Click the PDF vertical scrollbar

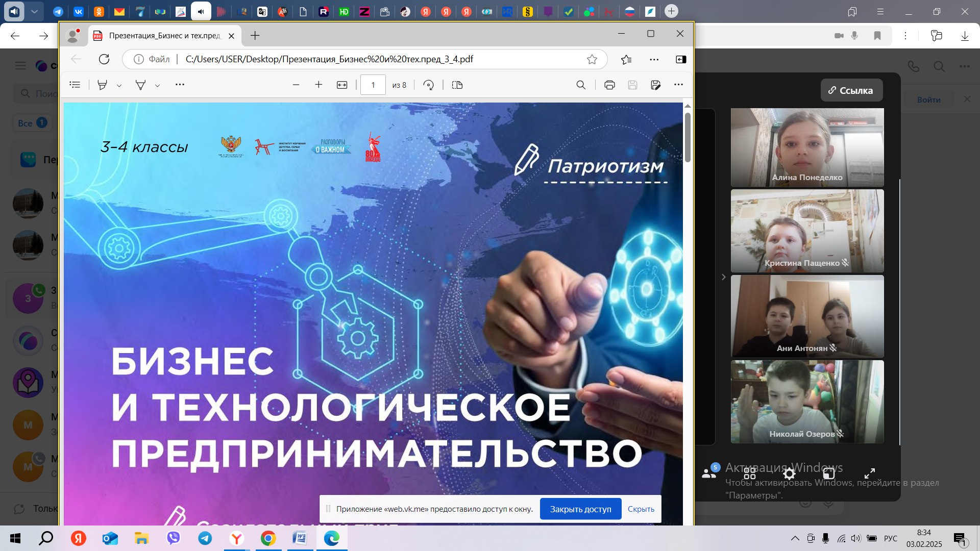pyautogui.click(x=688, y=137)
